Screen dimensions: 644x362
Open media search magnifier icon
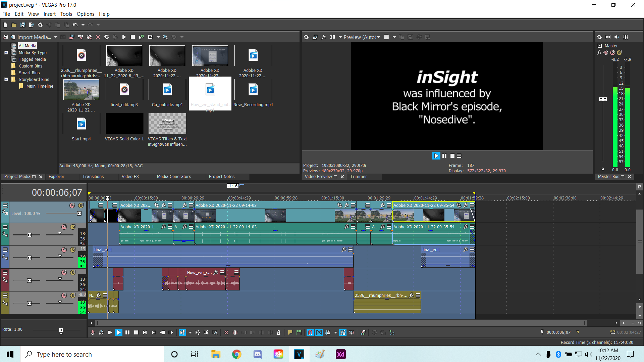point(165,37)
